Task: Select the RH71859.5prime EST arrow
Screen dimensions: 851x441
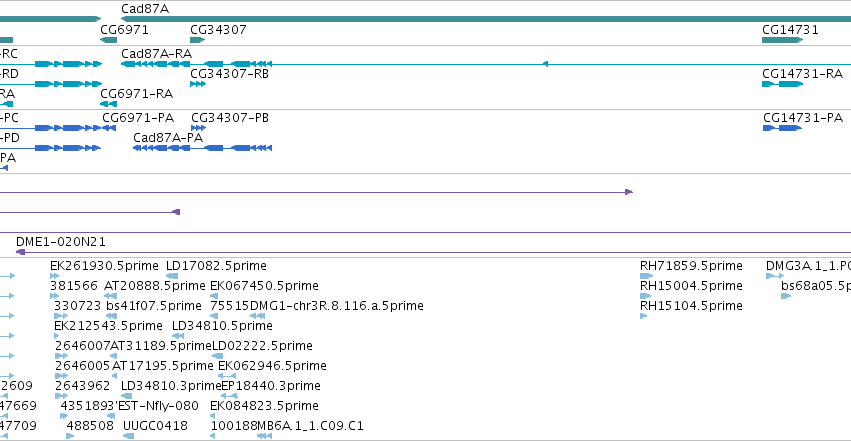Action: (x=646, y=276)
